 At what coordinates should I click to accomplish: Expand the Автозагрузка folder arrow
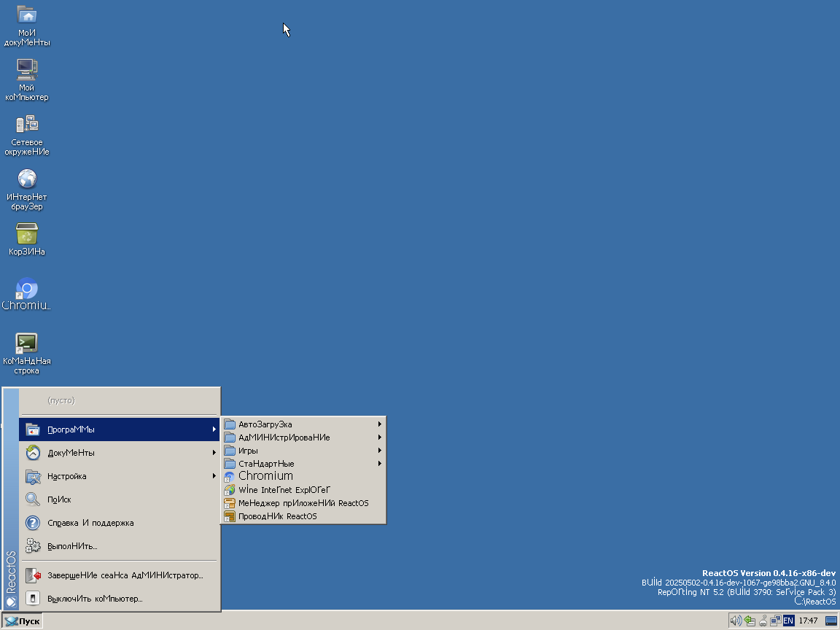coord(380,424)
